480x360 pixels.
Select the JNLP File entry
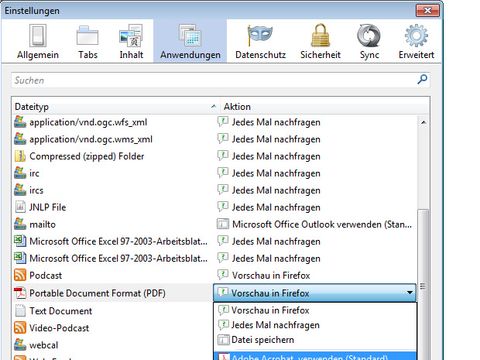(215, 207)
